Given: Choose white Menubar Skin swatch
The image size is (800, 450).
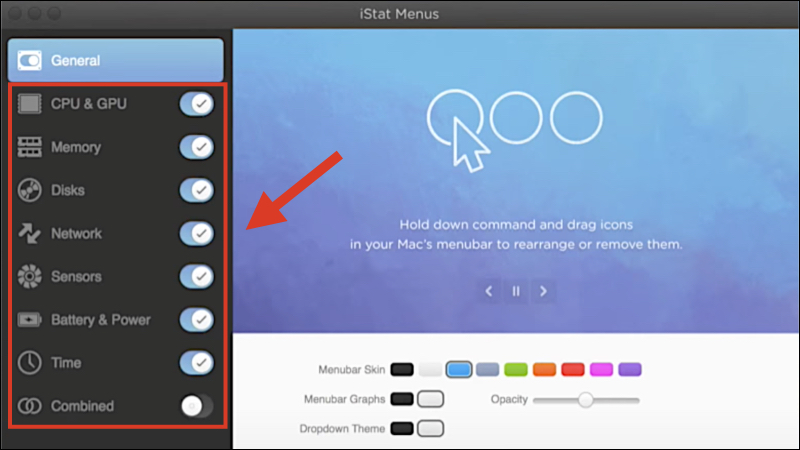Looking at the screenshot, I should pyautogui.click(x=431, y=369).
